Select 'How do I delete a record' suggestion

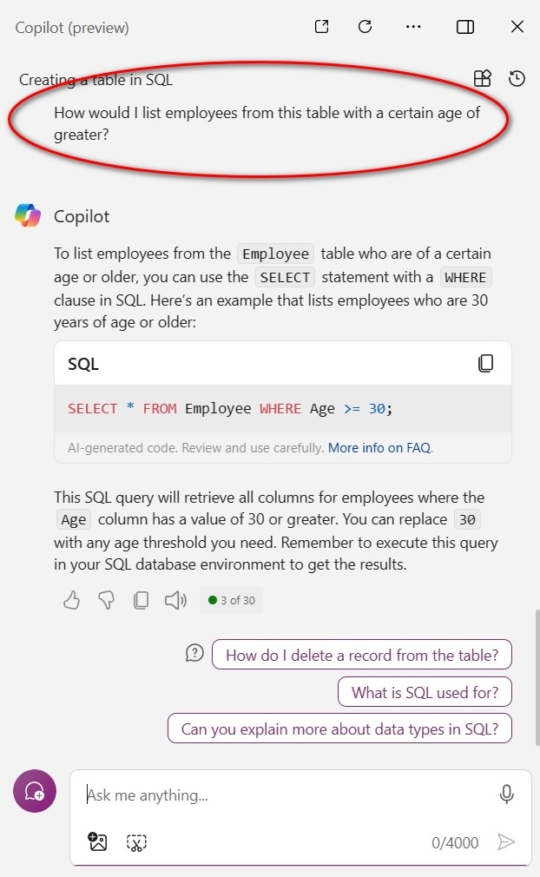361,655
